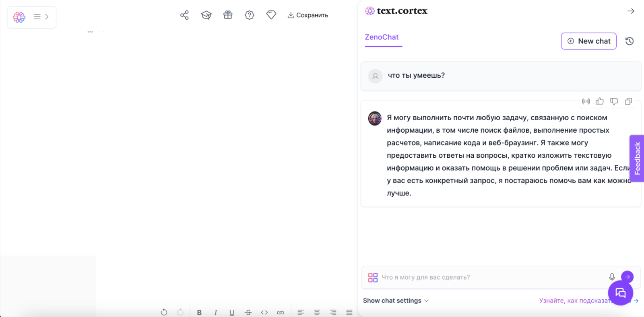Copy the chat response text
Image resolution: width=644 pixels, height=317 pixels.
pos(628,101)
